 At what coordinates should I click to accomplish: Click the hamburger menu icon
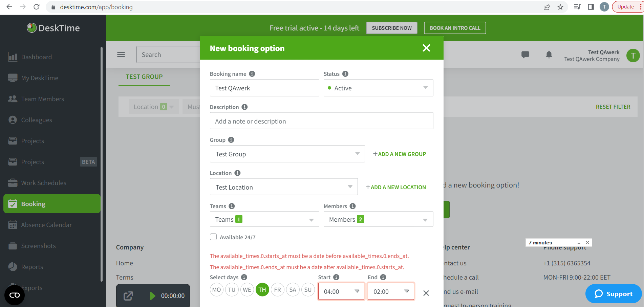point(121,54)
